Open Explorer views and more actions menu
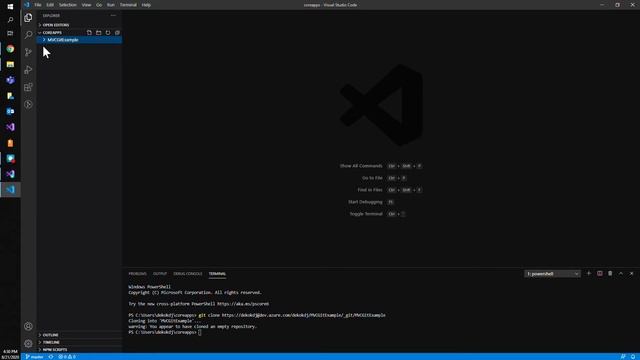The image size is (640, 360). pyautogui.click(x=113, y=16)
